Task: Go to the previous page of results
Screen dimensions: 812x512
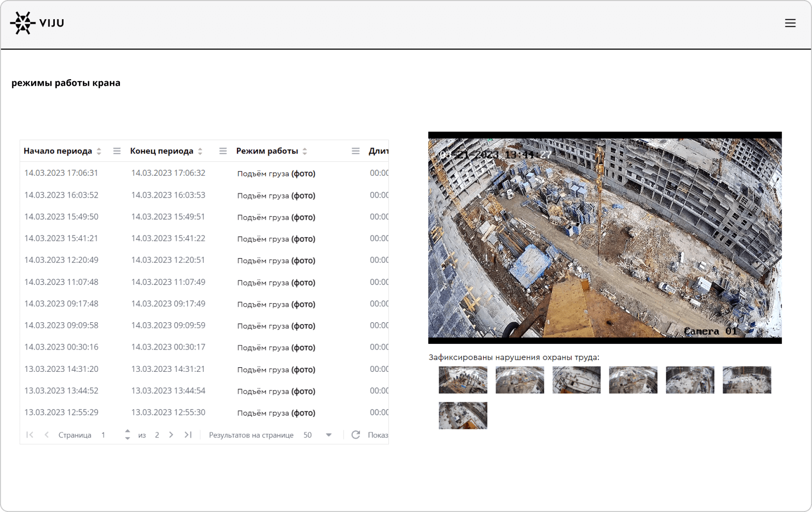Action: 47,435
